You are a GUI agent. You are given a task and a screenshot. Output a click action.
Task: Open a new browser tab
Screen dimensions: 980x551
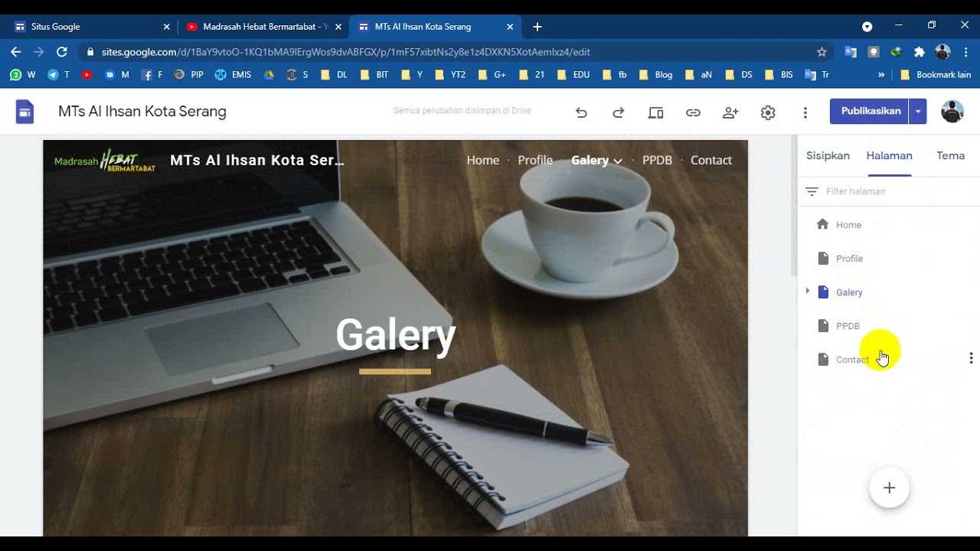[537, 27]
